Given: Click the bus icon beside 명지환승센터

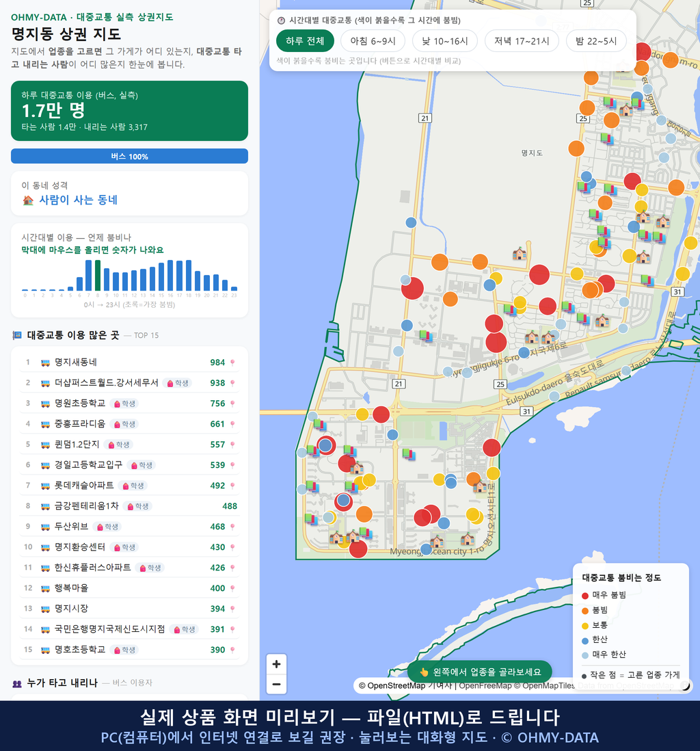Looking at the screenshot, I should point(46,547).
